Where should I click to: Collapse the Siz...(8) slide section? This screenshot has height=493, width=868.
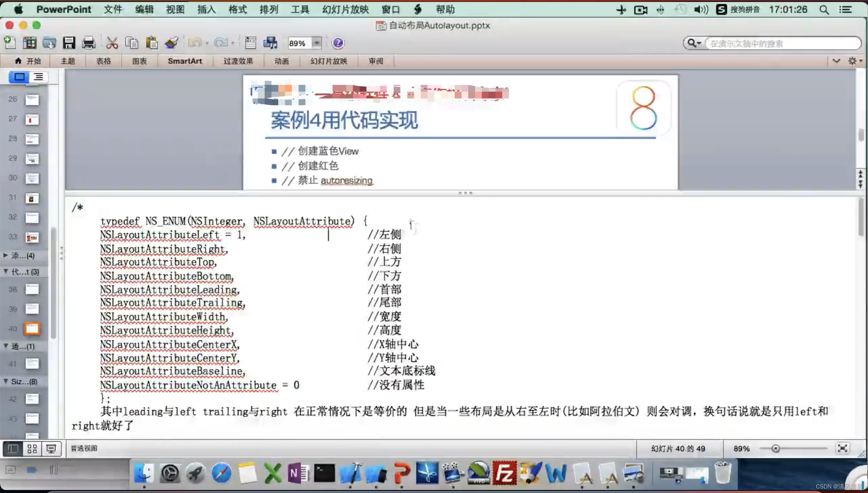pos(6,381)
